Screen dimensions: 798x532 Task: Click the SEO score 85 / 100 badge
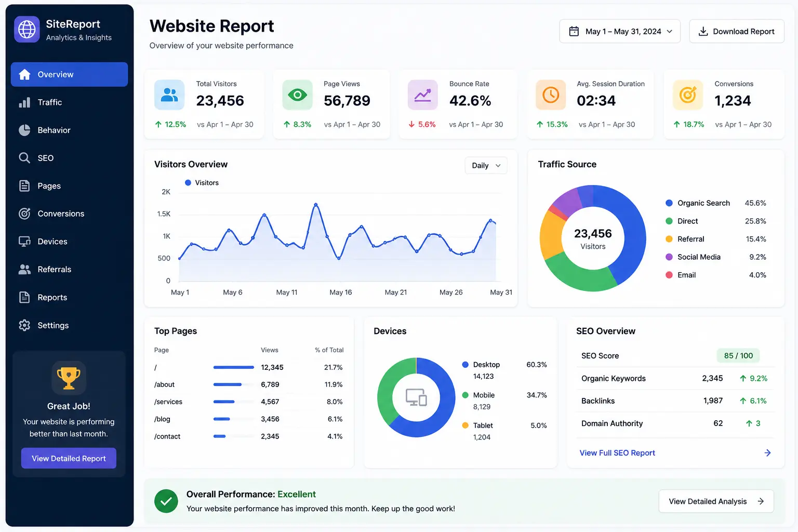click(x=738, y=355)
